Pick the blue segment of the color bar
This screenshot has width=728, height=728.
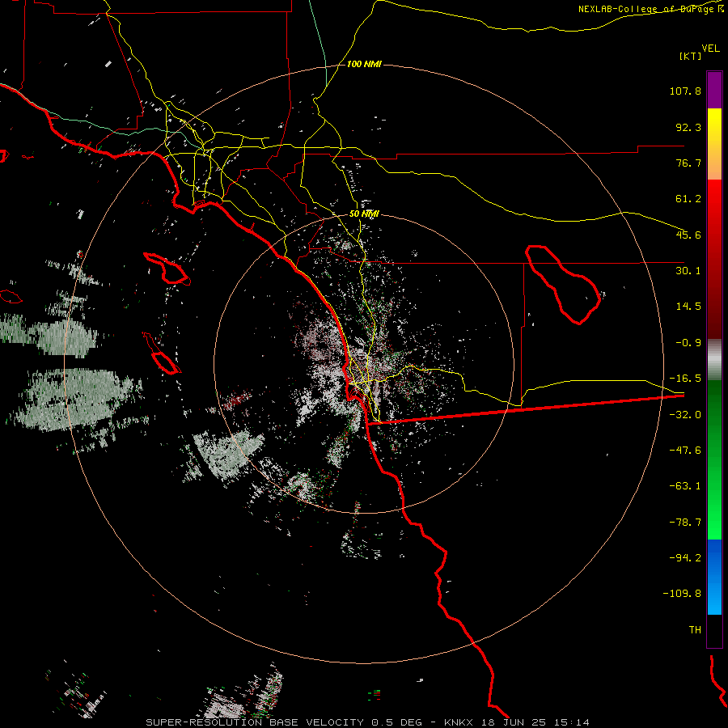[x=714, y=577]
